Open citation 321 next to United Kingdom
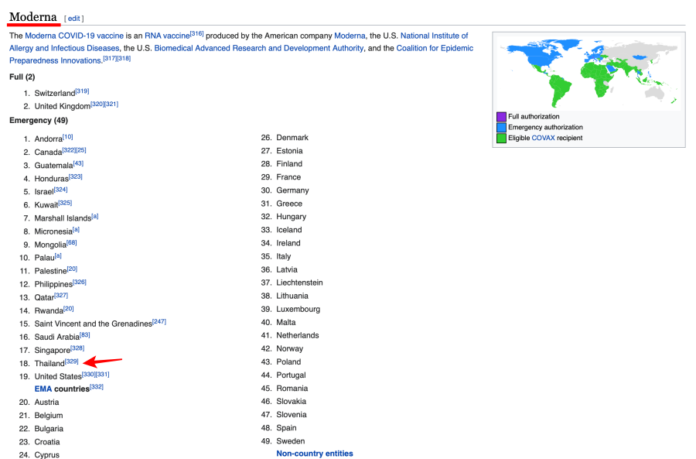Image resolution: width=696 pixels, height=459 pixels. coord(111,104)
